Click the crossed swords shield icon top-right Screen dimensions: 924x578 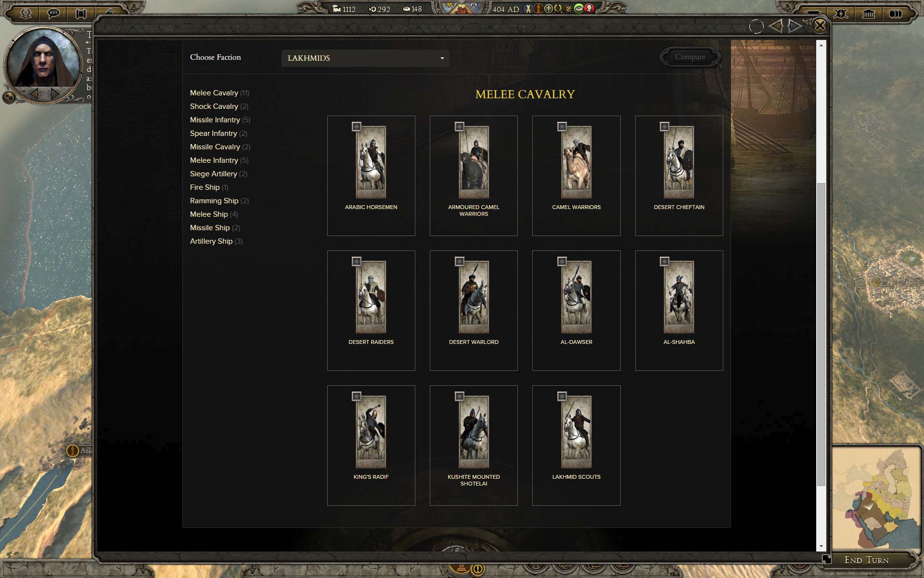pyautogui.click(x=840, y=13)
